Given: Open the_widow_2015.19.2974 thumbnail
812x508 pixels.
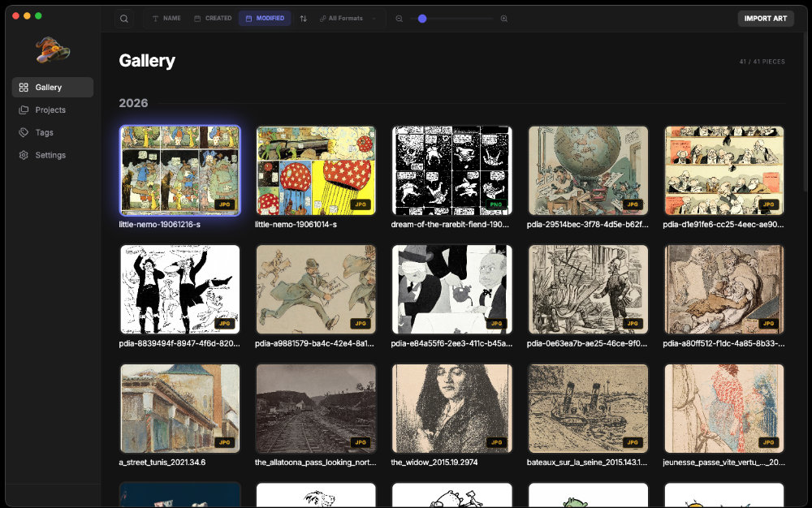Looking at the screenshot, I should [x=452, y=408].
